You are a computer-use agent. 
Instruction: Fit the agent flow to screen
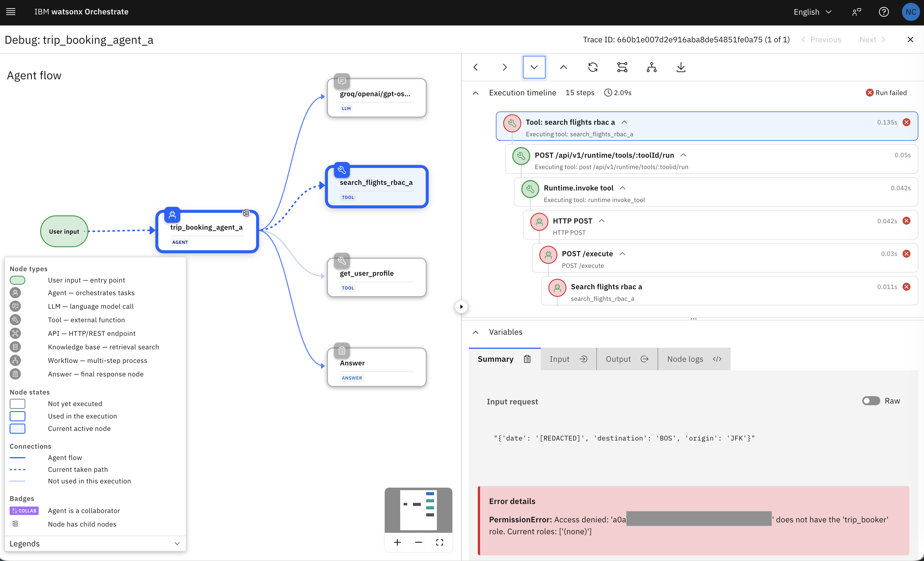click(x=439, y=542)
